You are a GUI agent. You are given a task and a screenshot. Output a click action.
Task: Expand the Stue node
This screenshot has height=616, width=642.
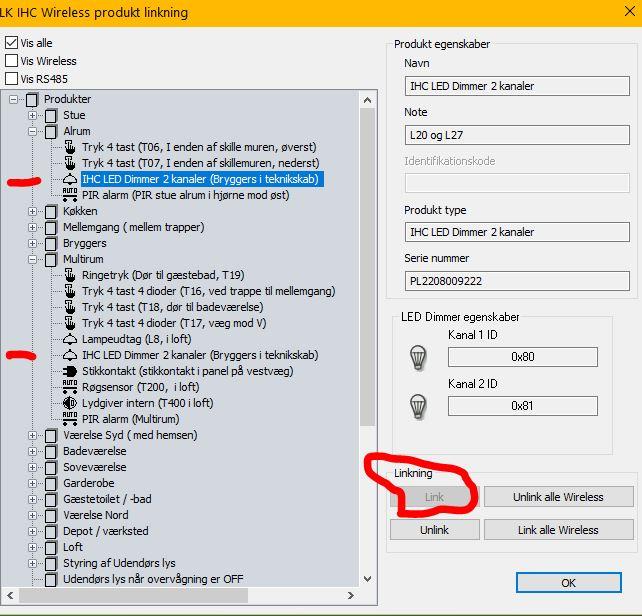coord(32,116)
